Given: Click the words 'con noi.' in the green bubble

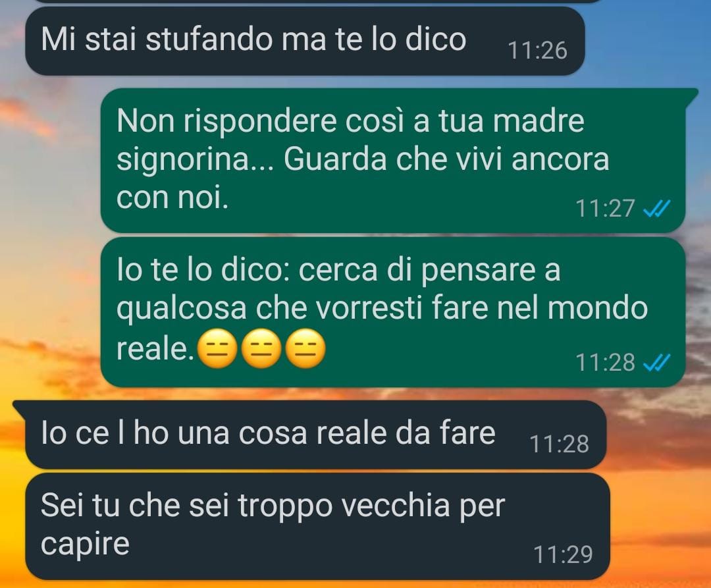Looking at the screenshot, I should click(172, 198).
